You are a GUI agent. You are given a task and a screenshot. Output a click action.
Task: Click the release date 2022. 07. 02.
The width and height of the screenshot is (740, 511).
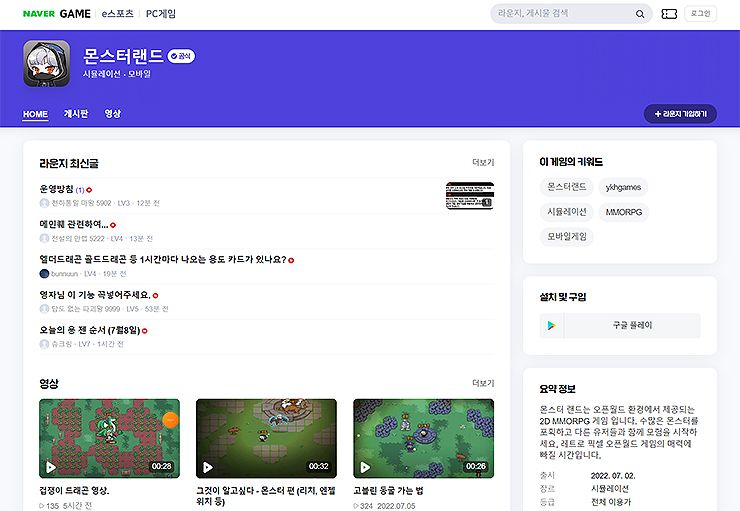point(613,476)
